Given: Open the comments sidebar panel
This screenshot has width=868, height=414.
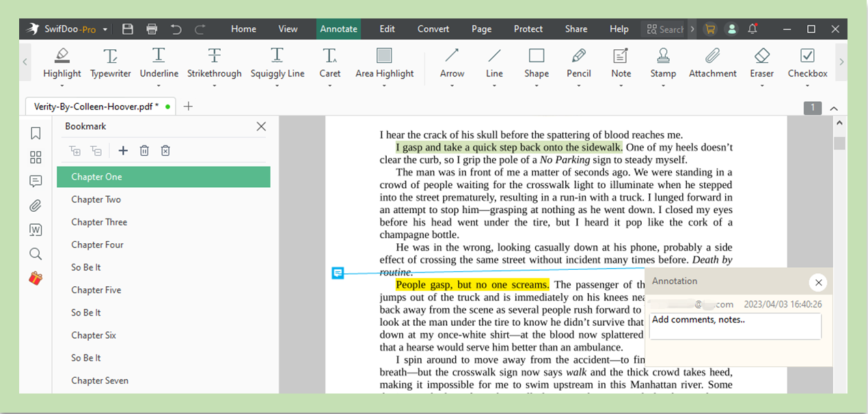Looking at the screenshot, I should tap(36, 182).
